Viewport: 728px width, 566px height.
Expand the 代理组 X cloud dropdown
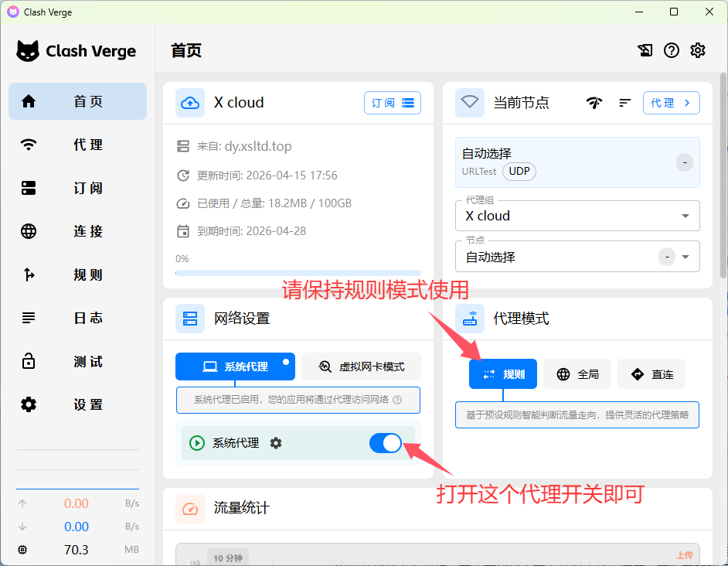(577, 216)
